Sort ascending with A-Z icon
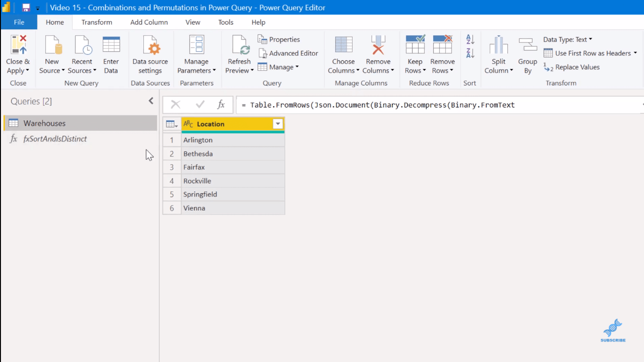Screen dimensions: 644x362 pos(470,40)
